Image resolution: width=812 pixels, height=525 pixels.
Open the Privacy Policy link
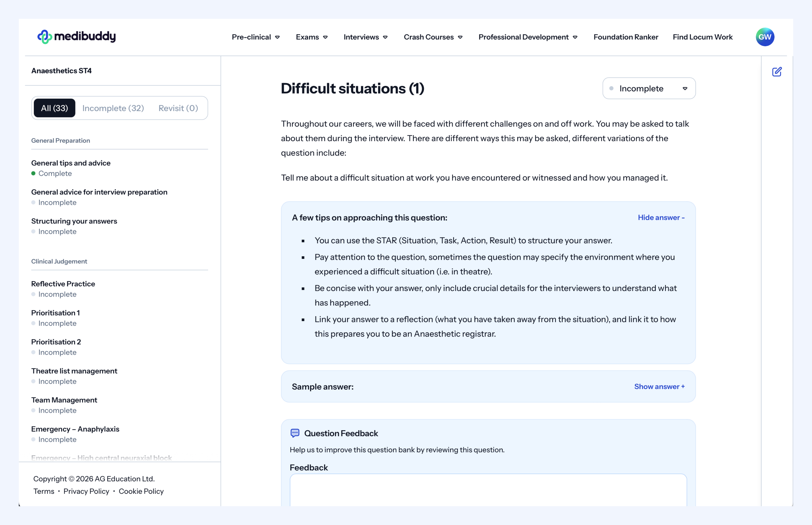tap(86, 491)
